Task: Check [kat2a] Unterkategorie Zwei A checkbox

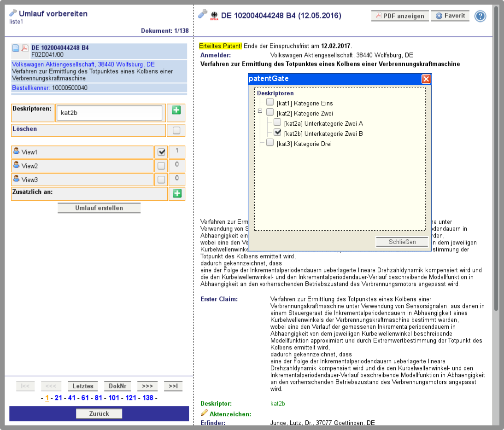Action: [277, 122]
